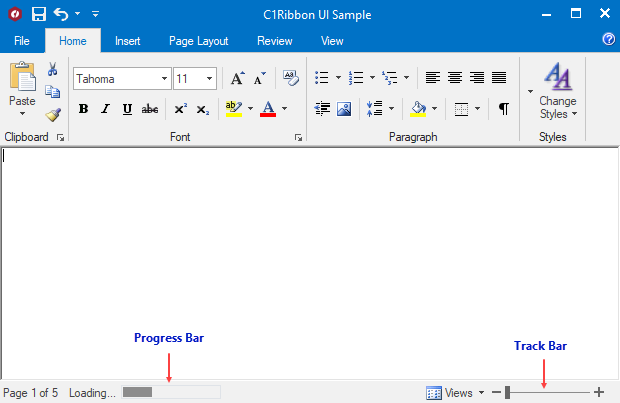Toggle Italic formatting
The height and width of the screenshot is (403, 620).
pyautogui.click(x=105, y=109)
